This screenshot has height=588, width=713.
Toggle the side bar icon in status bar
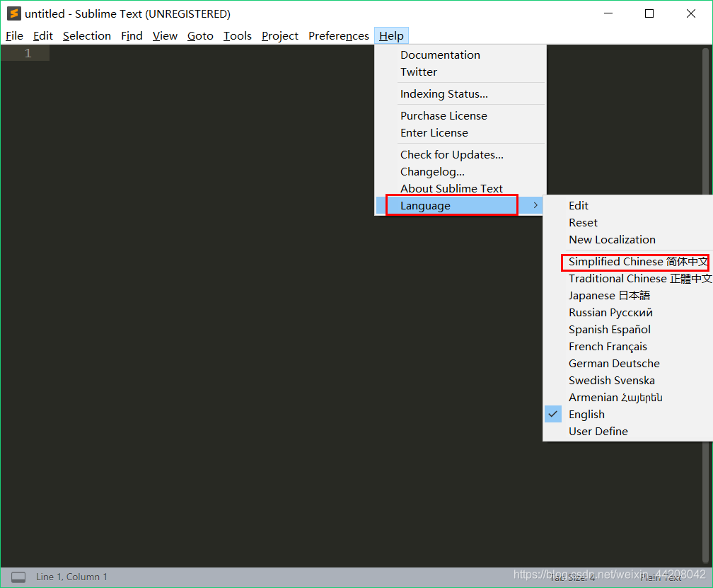[x=18, y=577]
